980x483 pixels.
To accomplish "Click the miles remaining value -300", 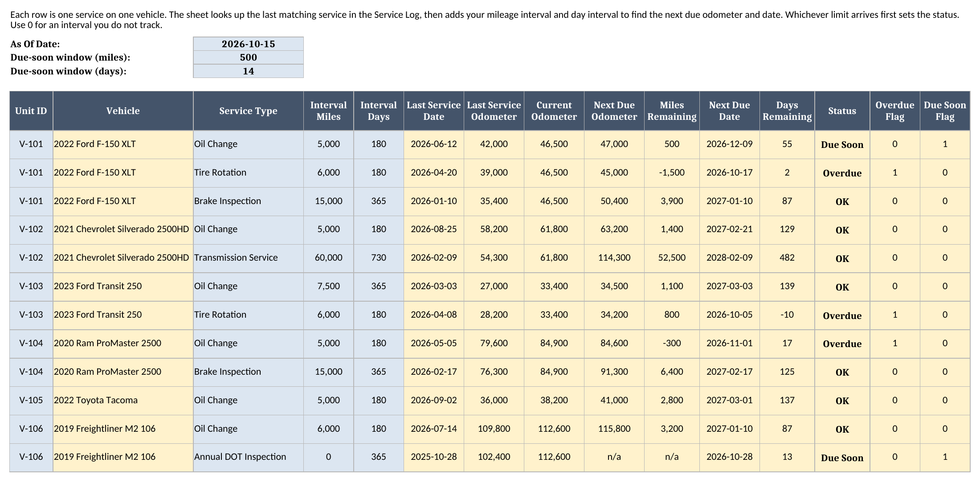I will 672,344.
